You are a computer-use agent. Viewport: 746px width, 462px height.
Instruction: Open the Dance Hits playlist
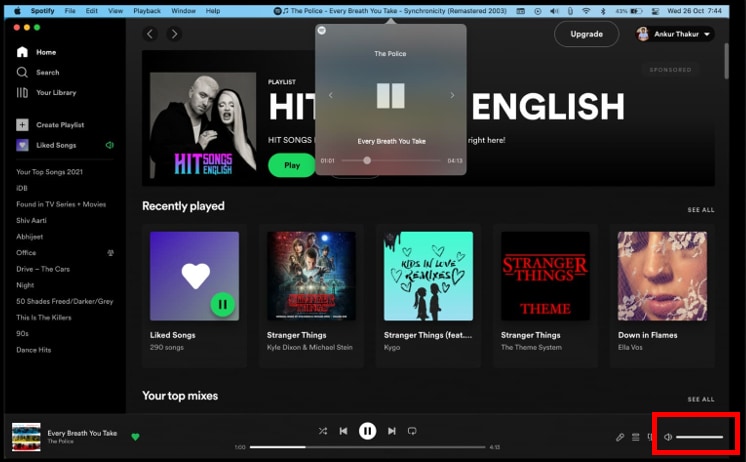point(33,350)
